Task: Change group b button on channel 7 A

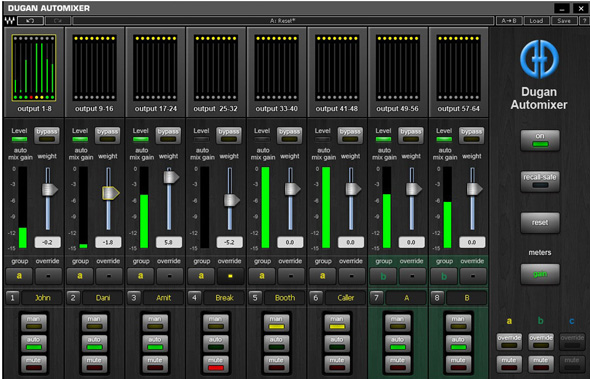Action: click(x=383, y=276)
